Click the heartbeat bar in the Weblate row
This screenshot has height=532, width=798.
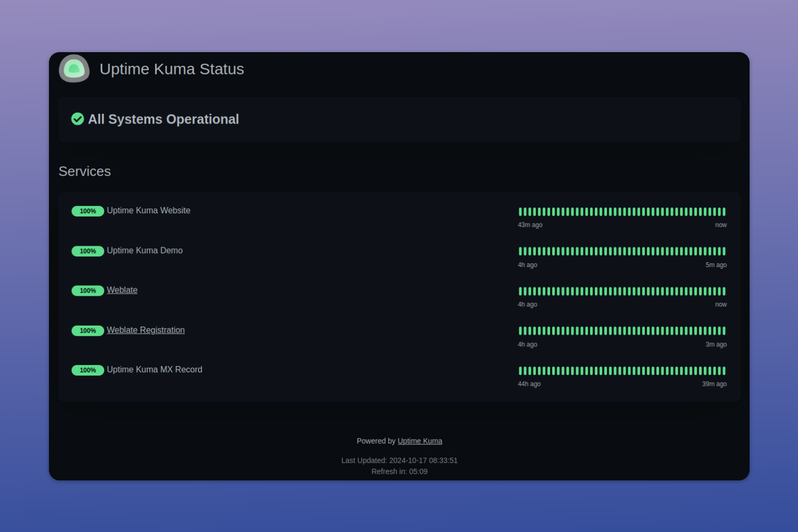(x=622, y=291)
